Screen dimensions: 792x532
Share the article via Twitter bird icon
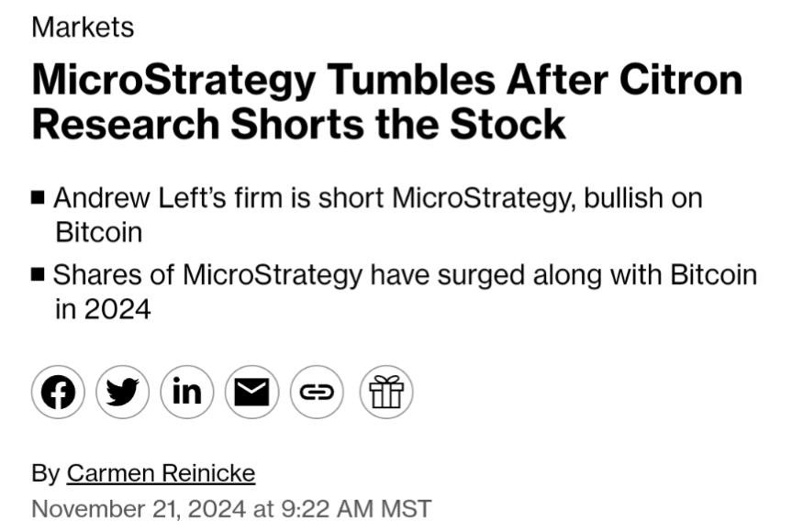(122, 392)
